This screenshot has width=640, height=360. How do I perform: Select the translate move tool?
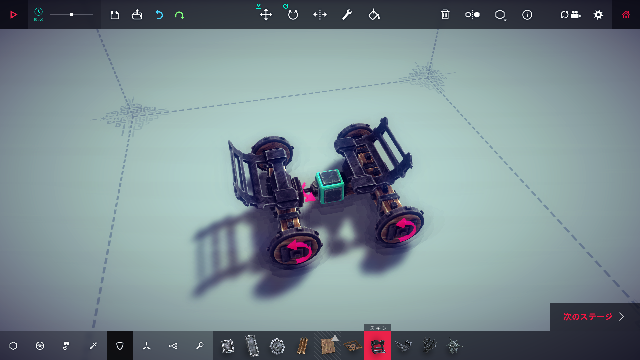(266, 15)
